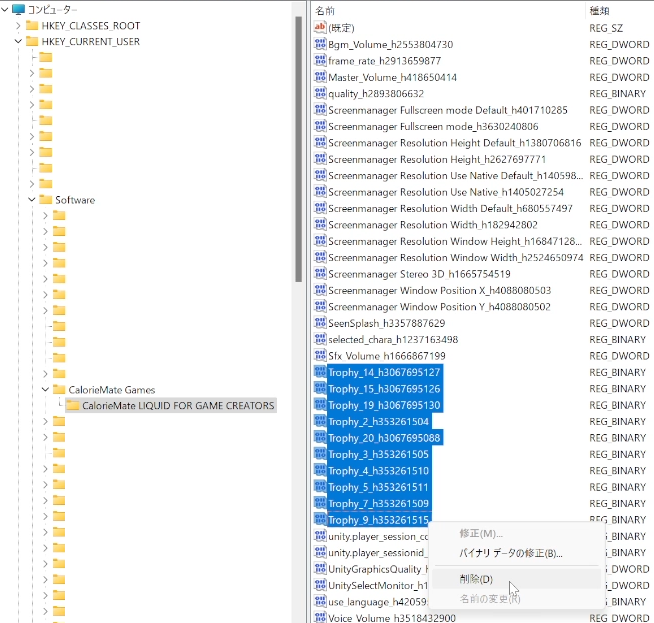
Task: Click the frame_rate value icon
Action: click(x=320, y=60)
